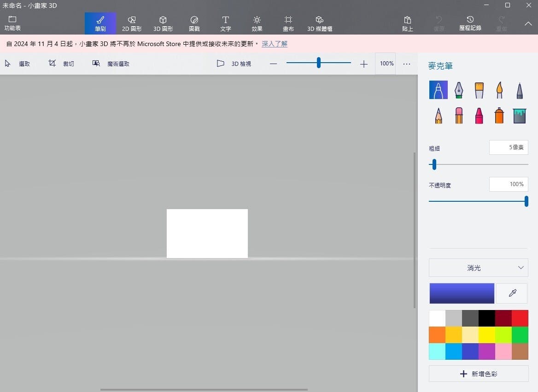Activate the 魔術選取 magic select tool
Viewport: 538px width, 392px height.
(x=111, y=64)
